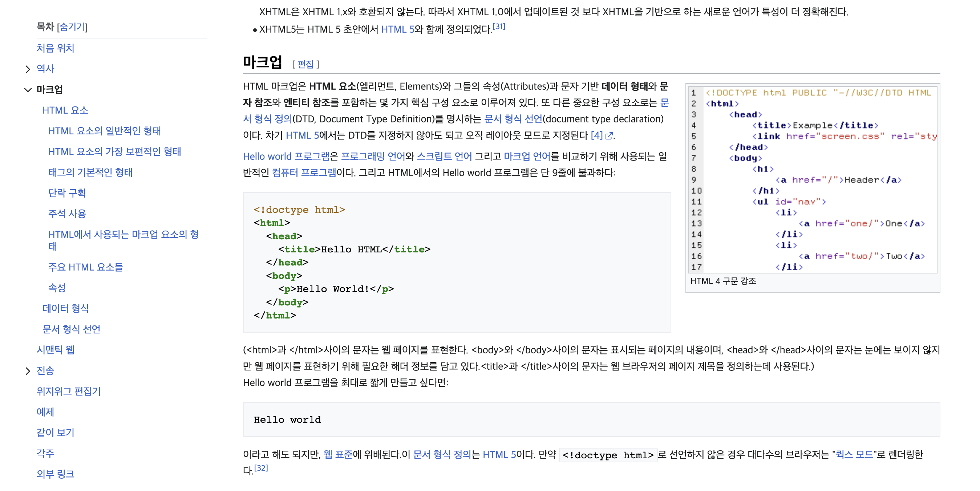980x491 pixels.
Task: Open the HTML 4 syntax highlighting thumbnail
Action: click(x=813, y=179)
